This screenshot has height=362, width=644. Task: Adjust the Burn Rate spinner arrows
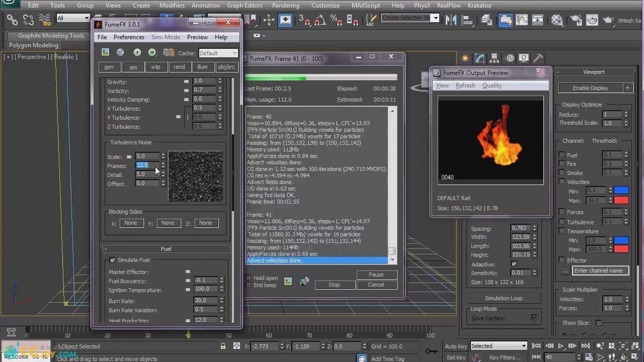[x=221, y=300]
